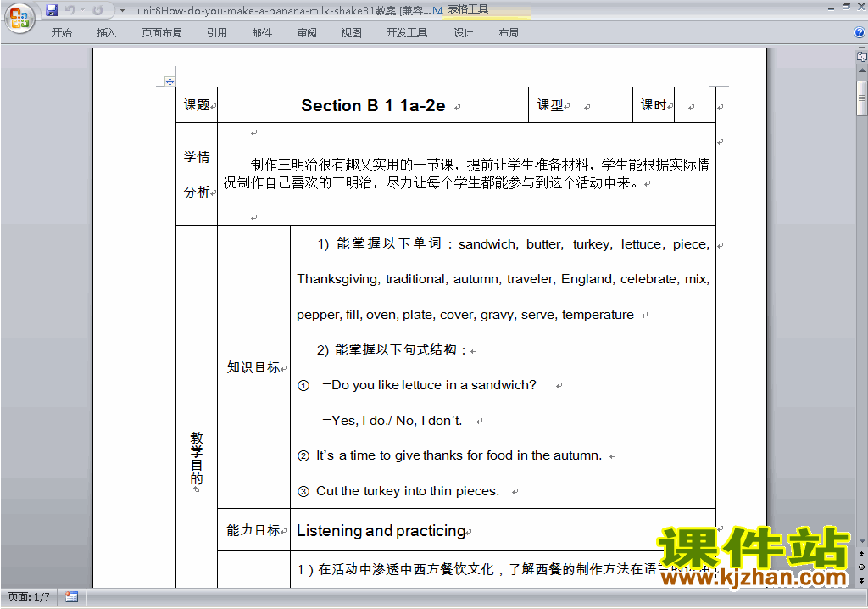This screenshot has width=868, height=609.
Task: Switch to the 引用 tab
Action: coord(217,33)
